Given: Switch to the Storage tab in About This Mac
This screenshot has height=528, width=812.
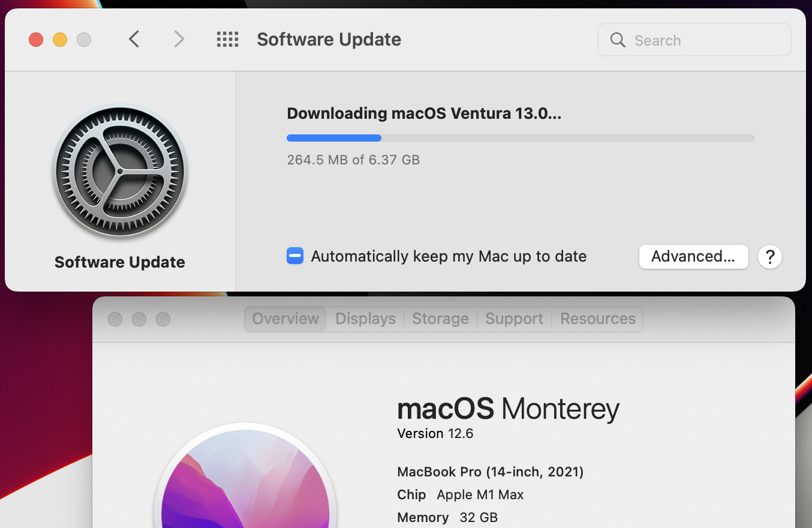Looking at the screenshot, I should (441, 319).
